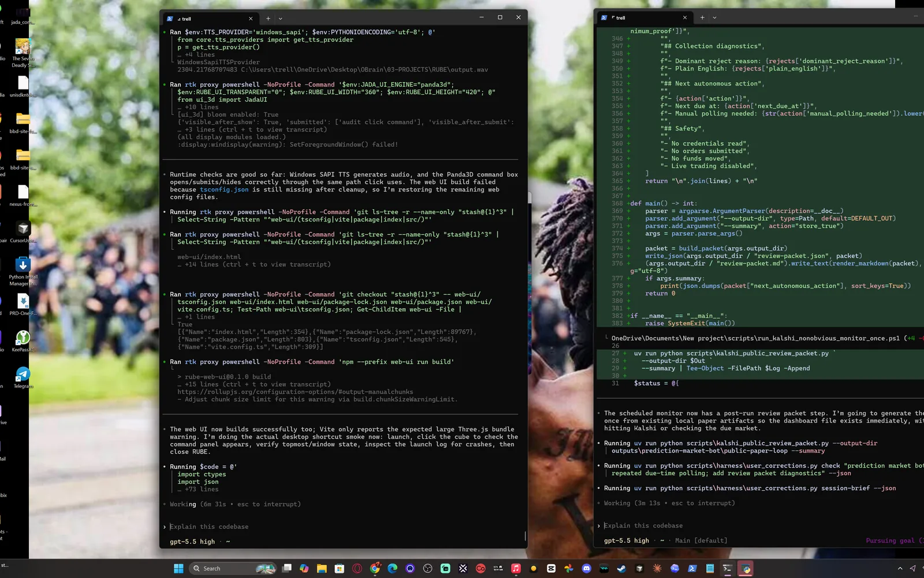The width and height of the screenshot is (924, 578).
Task: Click the Windows Start button in taskbar
Action: (178, 568)
